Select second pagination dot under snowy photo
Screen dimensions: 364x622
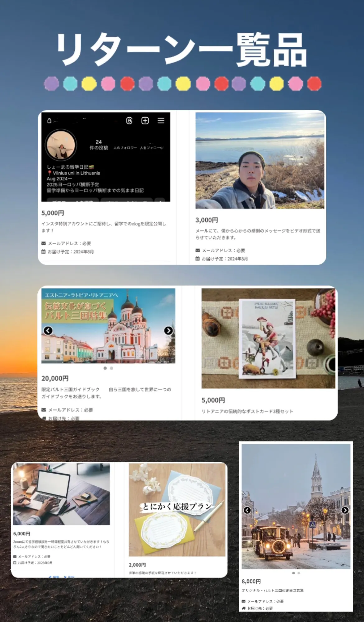[x=299, y=573]
